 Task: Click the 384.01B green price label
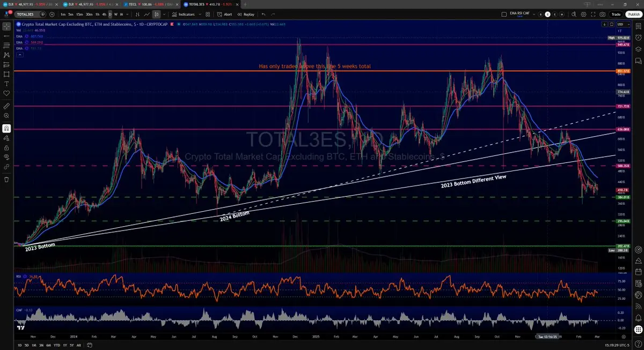(623, 197)
